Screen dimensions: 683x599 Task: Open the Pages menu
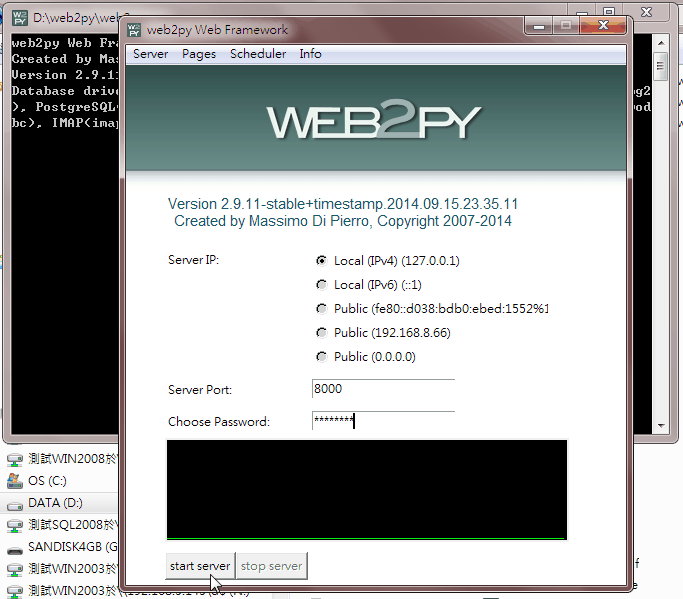[199, 54]
